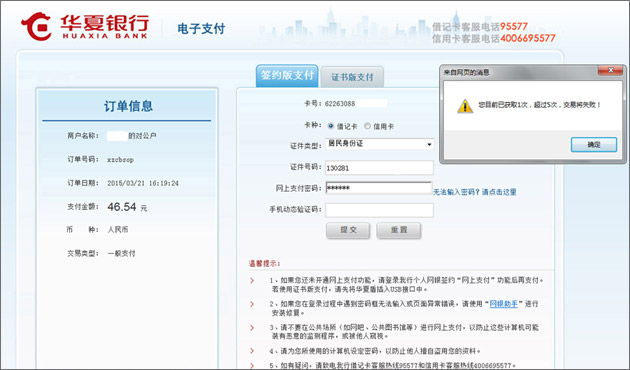Switch to 证书版支付 tab
Viewport: 630px width, 370px height.
pyautogui.click(x=352, y=77)
